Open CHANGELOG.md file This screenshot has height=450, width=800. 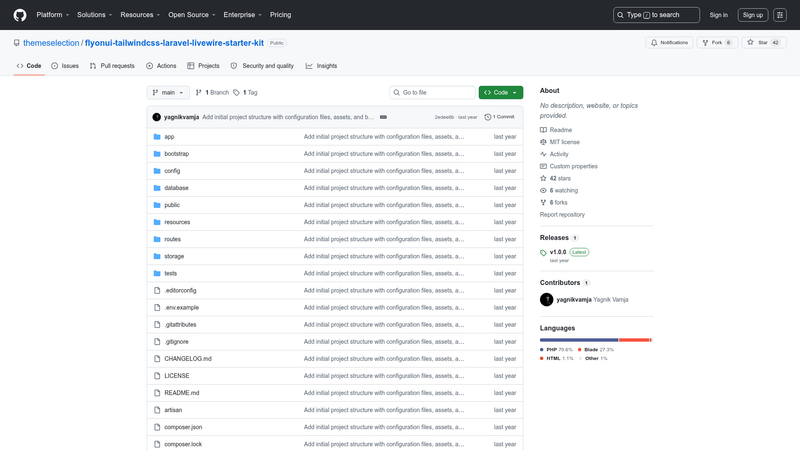coord(188,359)
